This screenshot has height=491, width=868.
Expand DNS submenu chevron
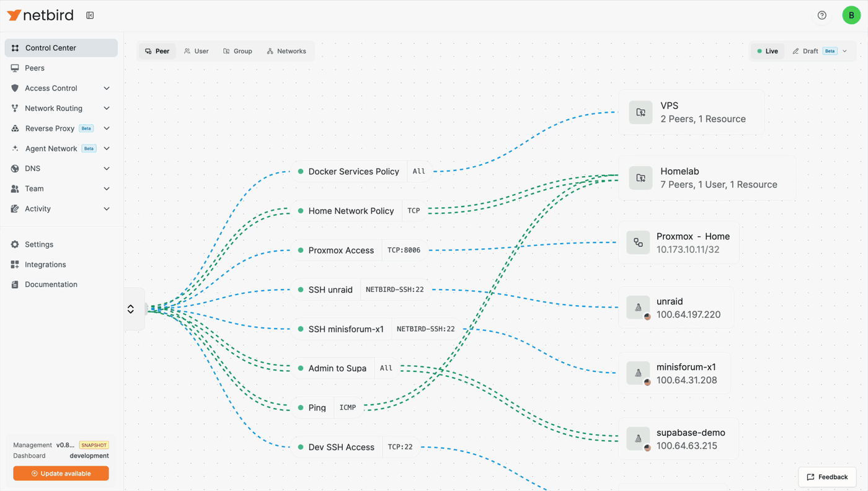pyautogui.click(x=107, y=169)
